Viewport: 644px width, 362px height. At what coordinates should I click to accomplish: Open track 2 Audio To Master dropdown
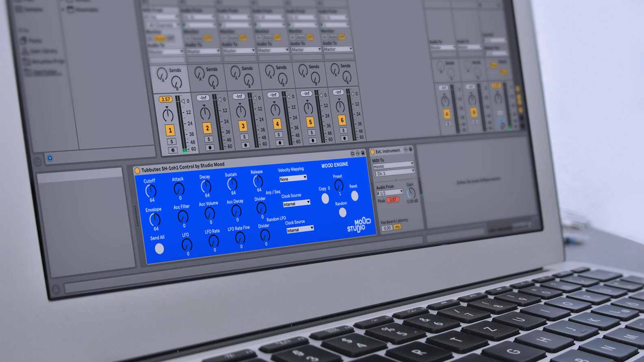click(203, 51)
